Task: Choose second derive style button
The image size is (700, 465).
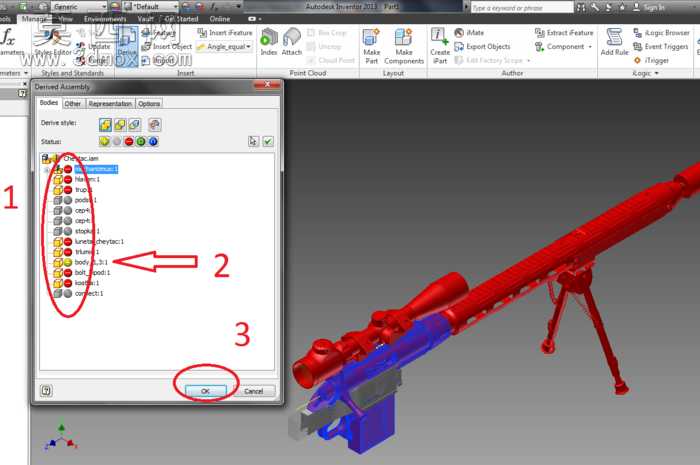Action: click(x=120, y=125)
